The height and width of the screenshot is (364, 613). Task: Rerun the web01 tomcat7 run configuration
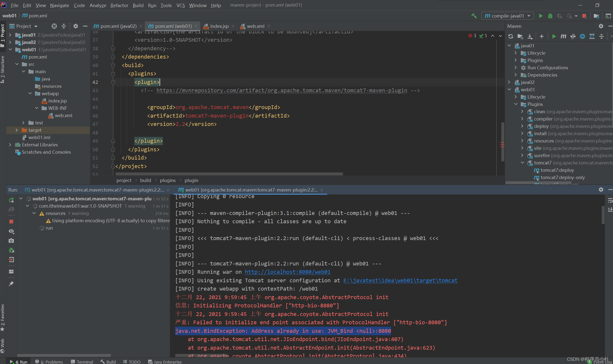[11, 200]
